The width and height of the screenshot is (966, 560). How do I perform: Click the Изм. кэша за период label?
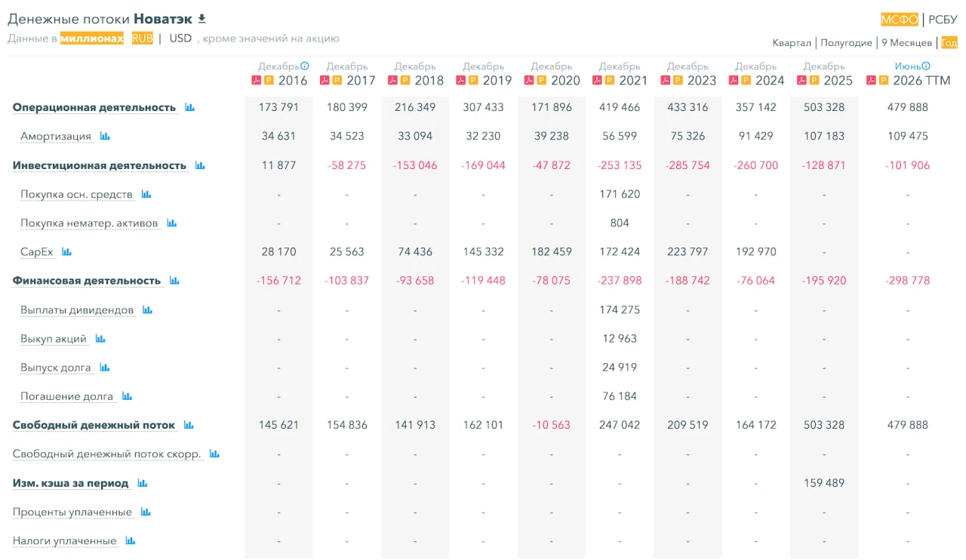pos(71,483)
